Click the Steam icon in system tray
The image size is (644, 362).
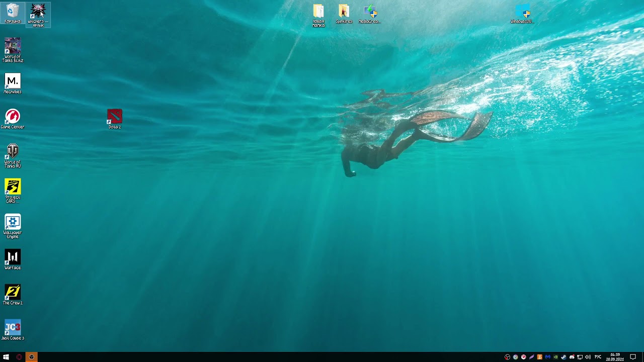[x=563, y=357]
